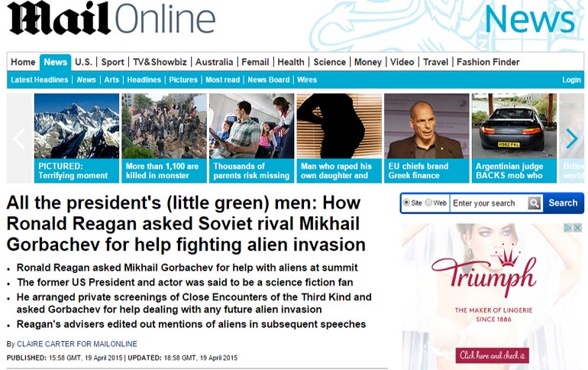Click the search text input field

489,203
